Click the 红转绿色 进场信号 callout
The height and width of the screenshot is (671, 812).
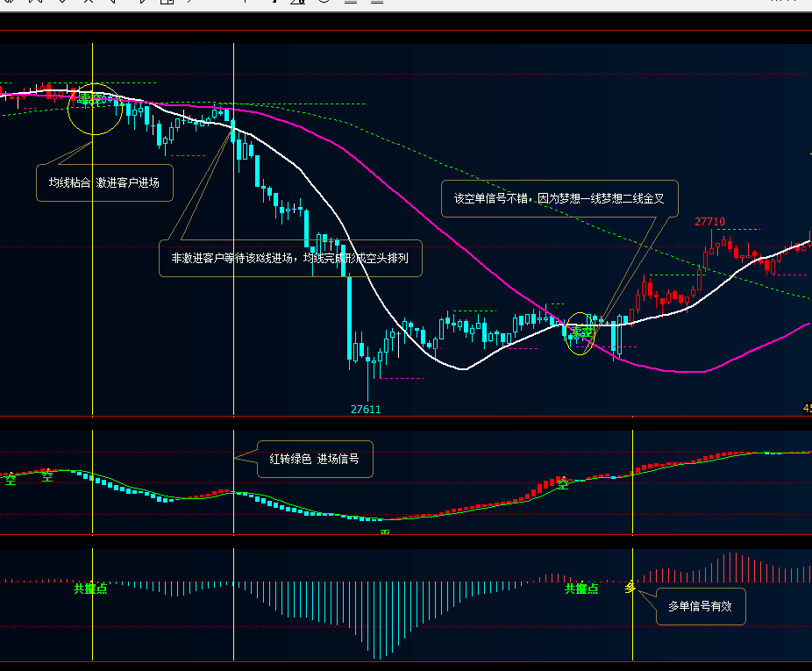point(315,459)
